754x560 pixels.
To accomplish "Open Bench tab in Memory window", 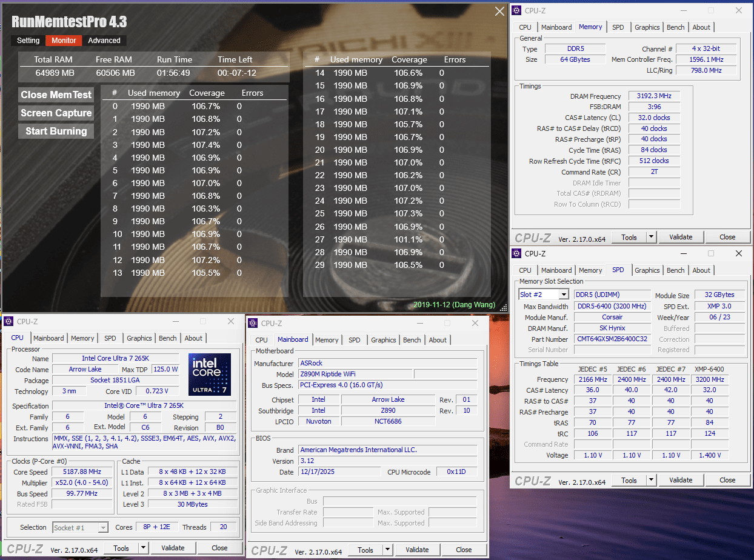I will 676,27.
